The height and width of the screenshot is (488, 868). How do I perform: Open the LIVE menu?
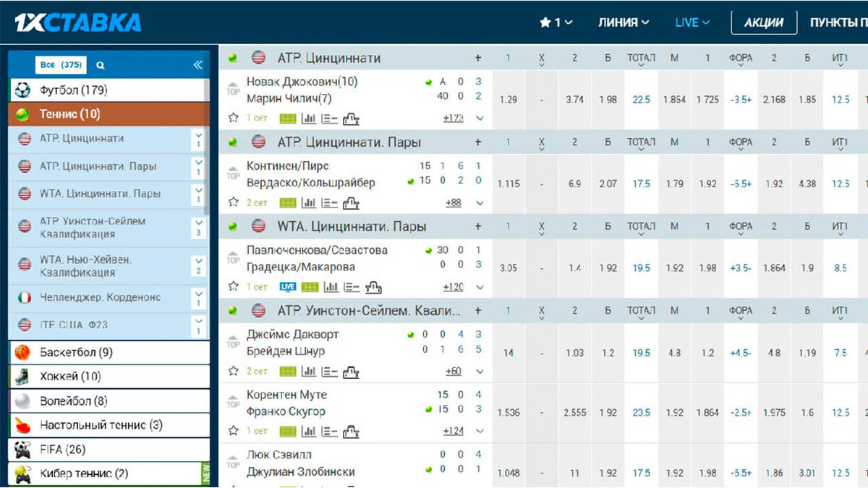pos(692,22)
